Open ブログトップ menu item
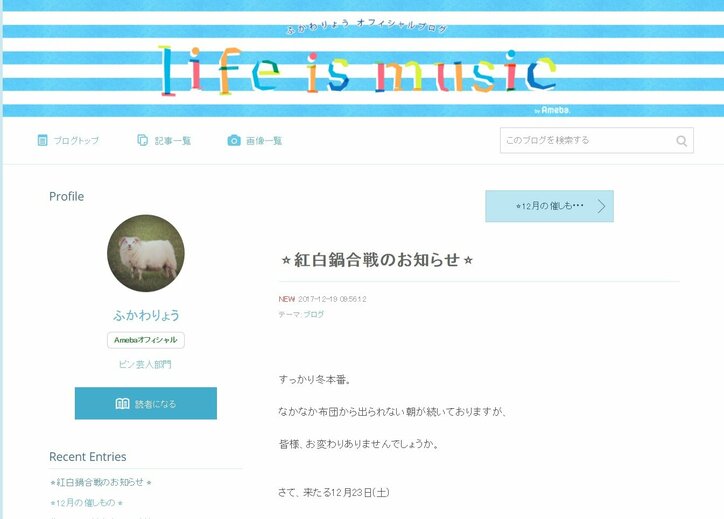 click(68, 140)
